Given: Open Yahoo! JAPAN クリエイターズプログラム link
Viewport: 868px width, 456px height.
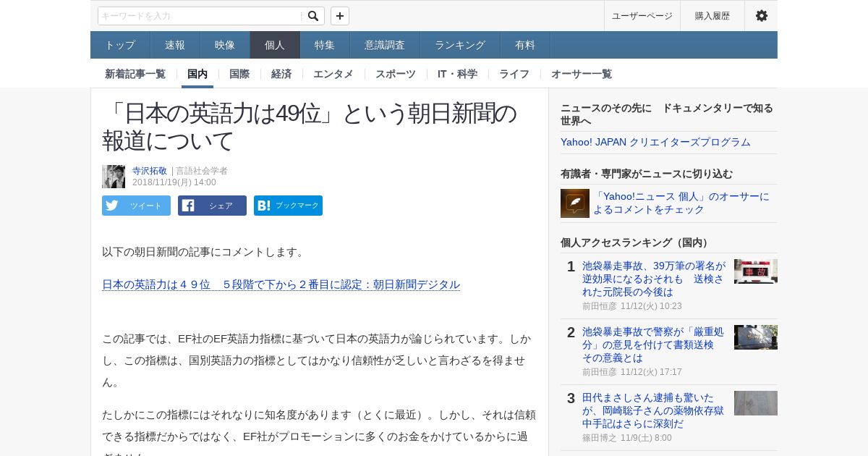Looking at the screenshot, I should [655, 142].
